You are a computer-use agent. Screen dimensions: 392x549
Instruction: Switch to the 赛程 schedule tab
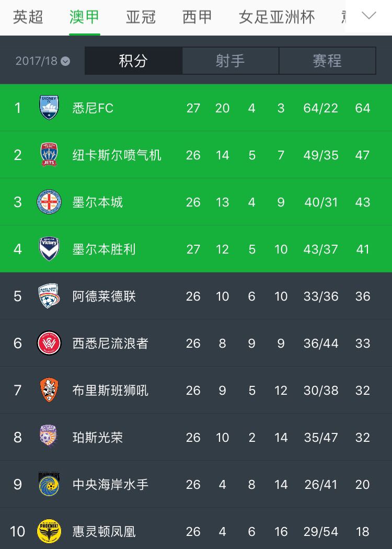click(x=327, y=61)
